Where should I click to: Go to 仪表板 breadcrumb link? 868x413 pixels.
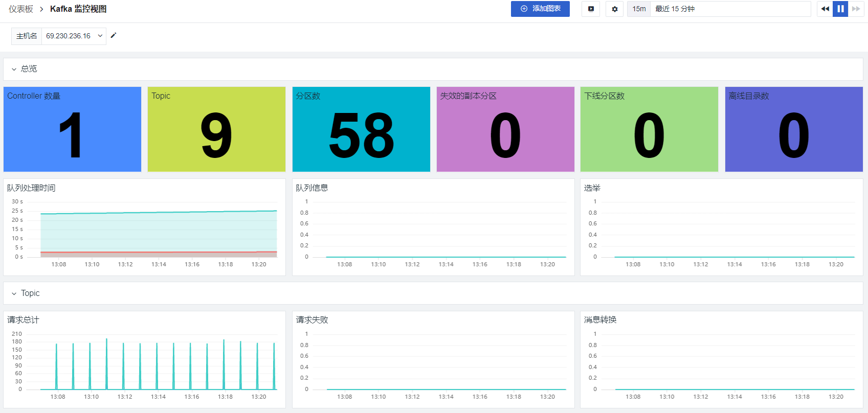(x=21, y=9)
